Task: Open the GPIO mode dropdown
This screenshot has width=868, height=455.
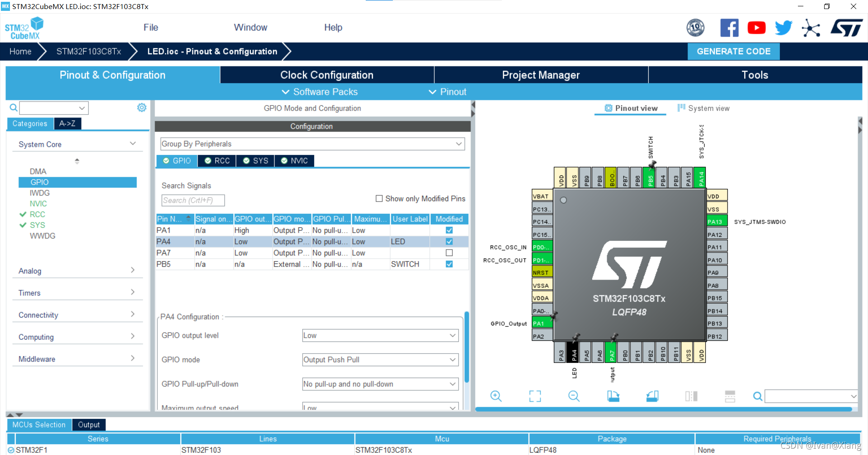Action: 380,360
